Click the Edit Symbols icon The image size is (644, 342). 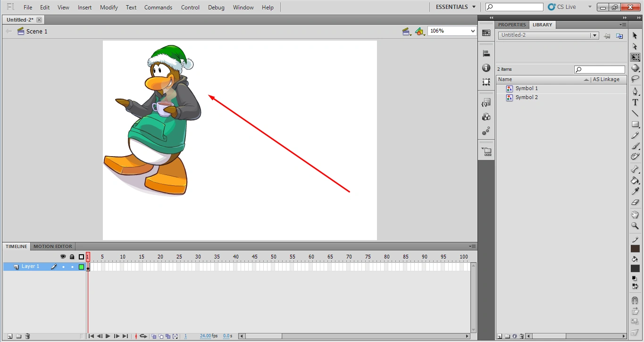(420, 31)
